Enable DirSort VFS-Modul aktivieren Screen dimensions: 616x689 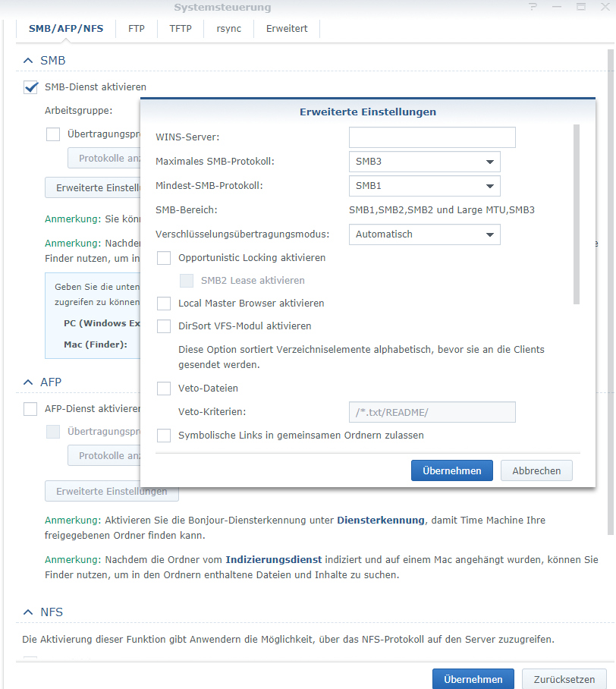point(164,326)
